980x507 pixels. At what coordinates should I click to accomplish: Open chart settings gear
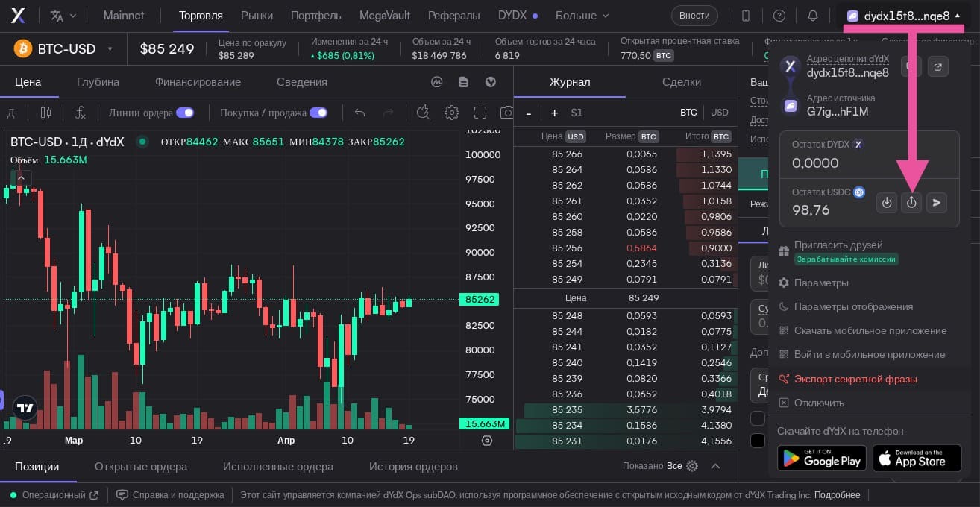pos(452,113)
